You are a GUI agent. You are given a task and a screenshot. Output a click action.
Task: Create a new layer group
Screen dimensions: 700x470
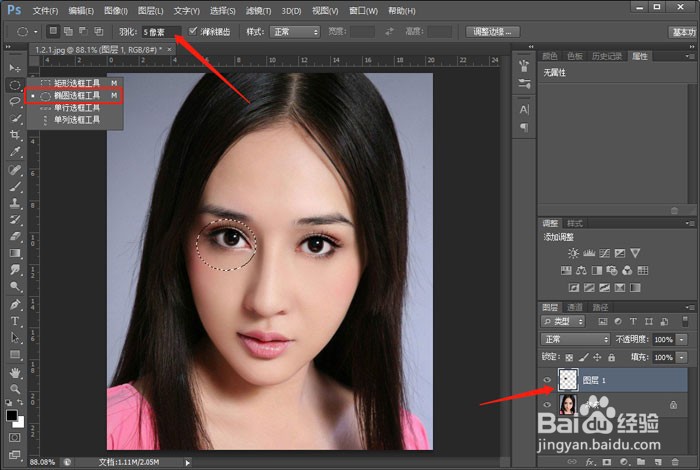pyautogui.click(x=641, y=462)
